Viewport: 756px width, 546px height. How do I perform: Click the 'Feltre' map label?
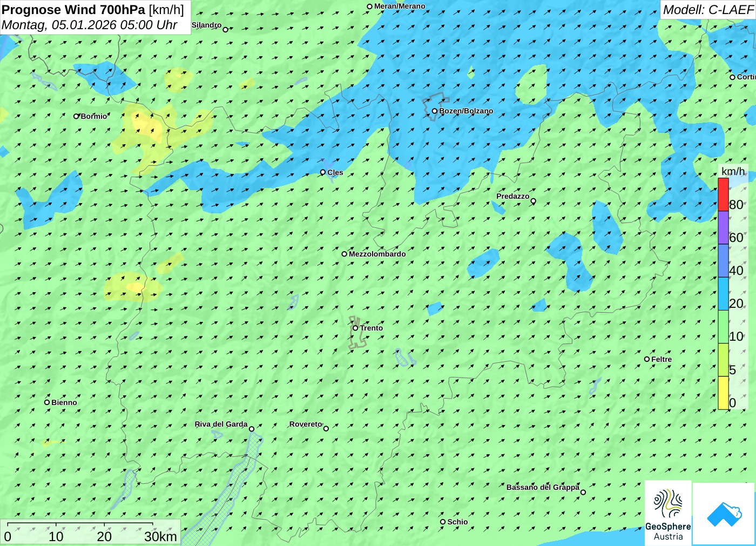coord(661,359)
